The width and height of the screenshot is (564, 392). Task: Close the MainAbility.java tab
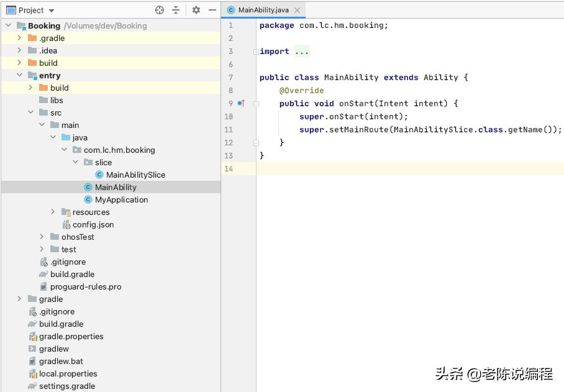coord(297,11)
